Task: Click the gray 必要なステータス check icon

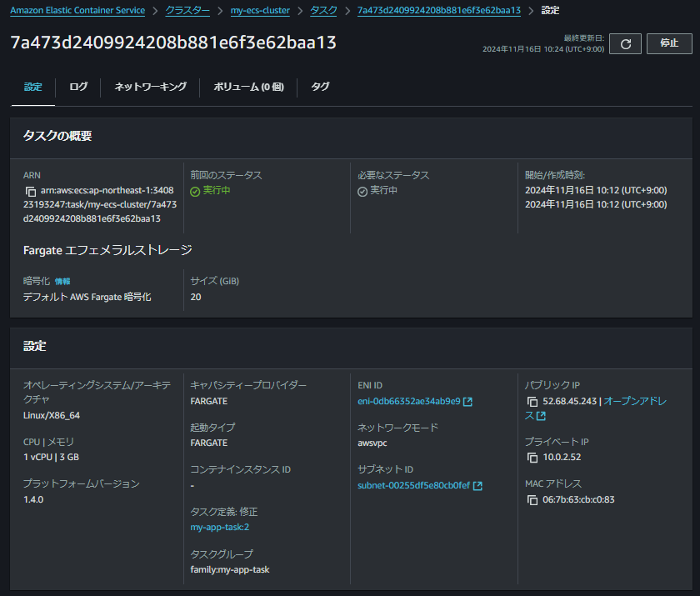Action: [362, 192]
